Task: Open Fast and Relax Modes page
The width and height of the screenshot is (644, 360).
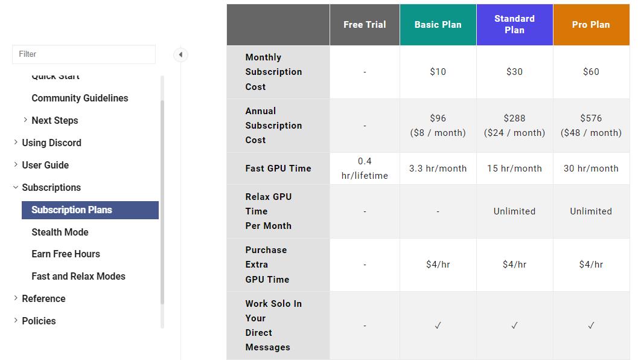Action: (x=78, y=276)
